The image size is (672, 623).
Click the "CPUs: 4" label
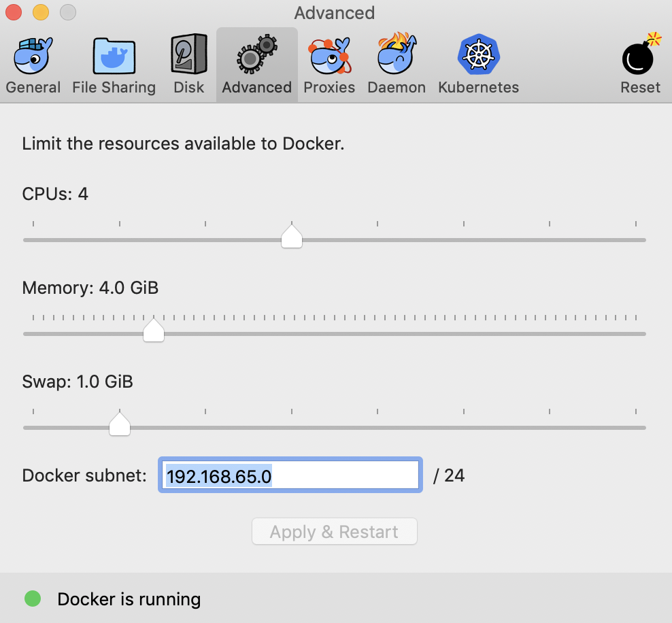[55, 194]
